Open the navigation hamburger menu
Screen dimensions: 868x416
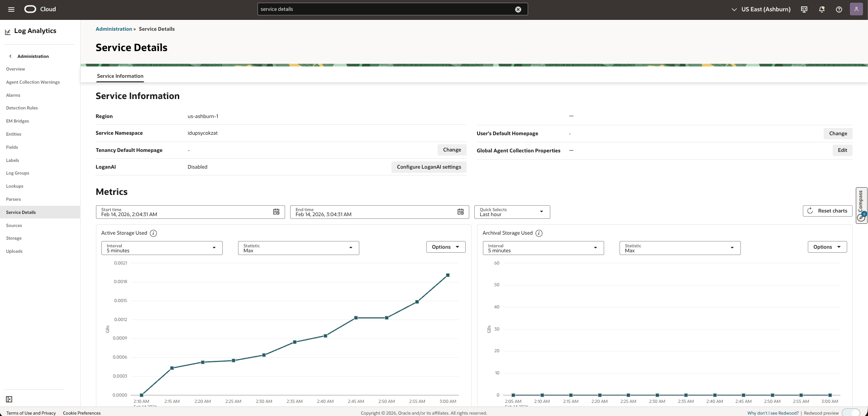coord(11,9)
